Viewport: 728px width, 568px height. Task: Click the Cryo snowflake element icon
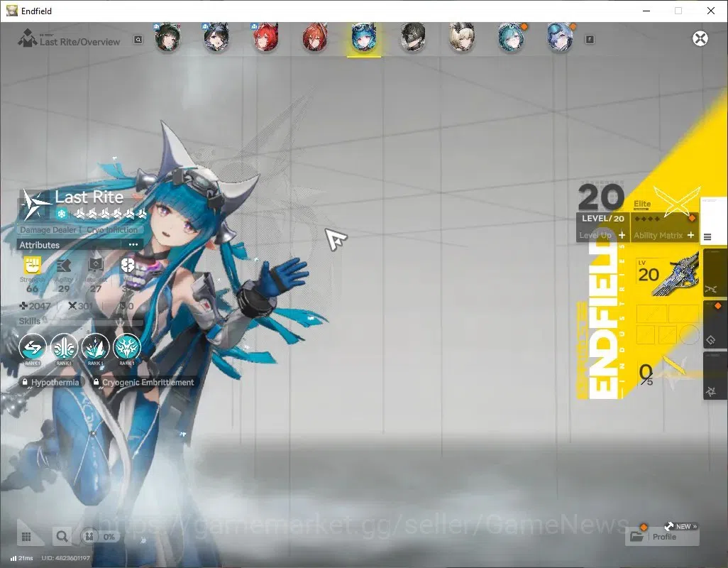(x=61, y=214)
